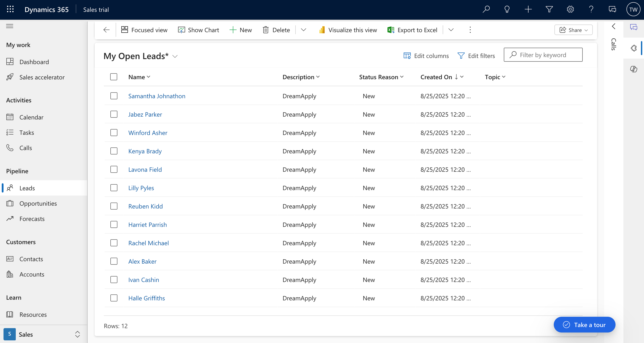
Task: Collapse the side pane chevron
Action: [x=614, y=26]
